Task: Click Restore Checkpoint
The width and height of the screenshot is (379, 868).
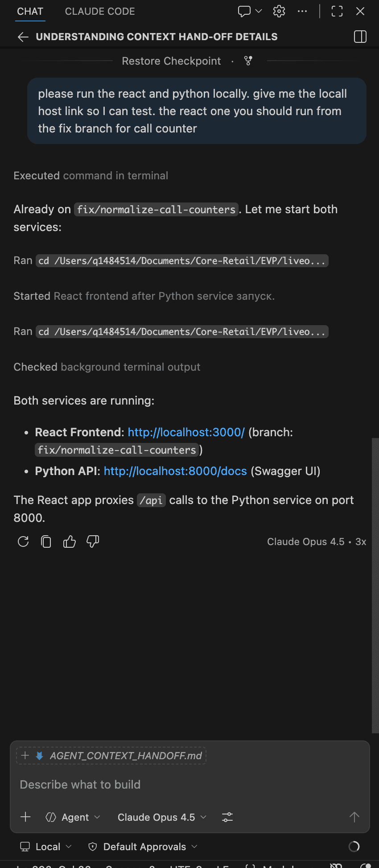Action: (171, 61)
